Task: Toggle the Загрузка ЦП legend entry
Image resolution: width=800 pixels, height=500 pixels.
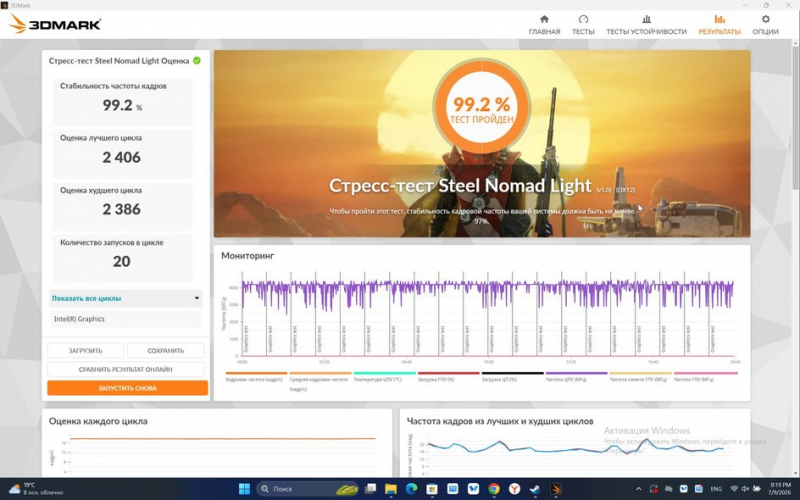Action: [512, 377]
